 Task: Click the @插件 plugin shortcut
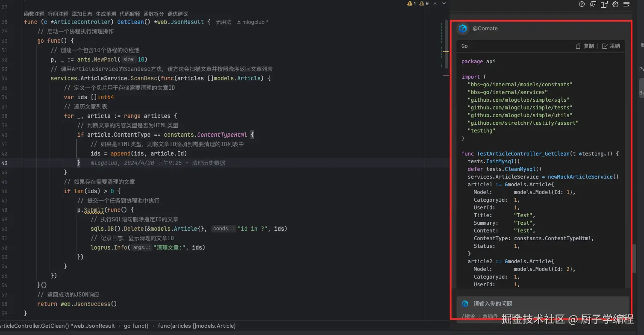491,316
